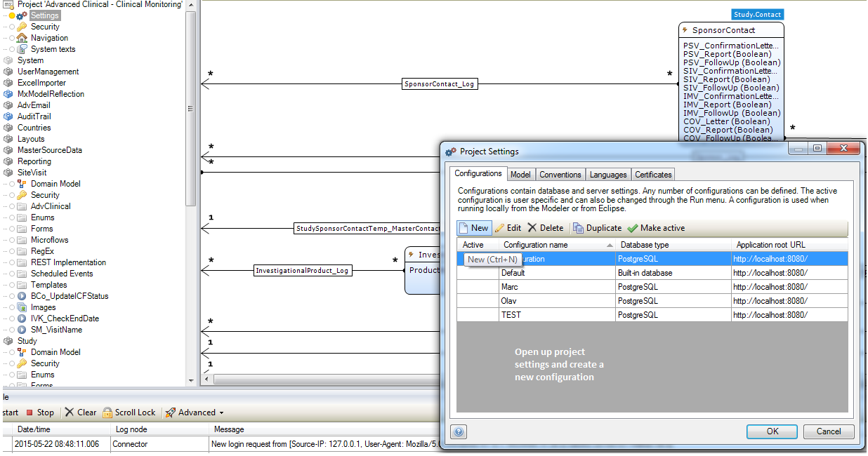
Task: Click the BCo_UpdateICFStatus microflow icon
Action: [22, 296]
